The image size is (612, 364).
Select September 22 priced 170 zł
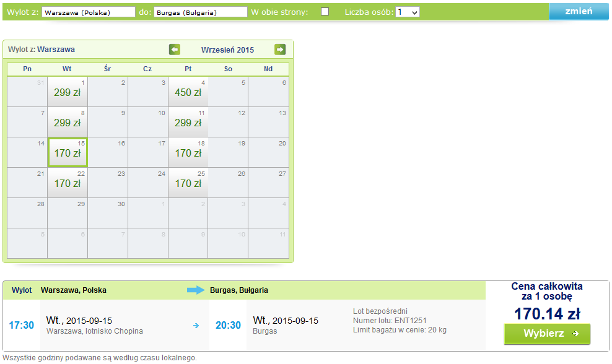coord(68,183)
